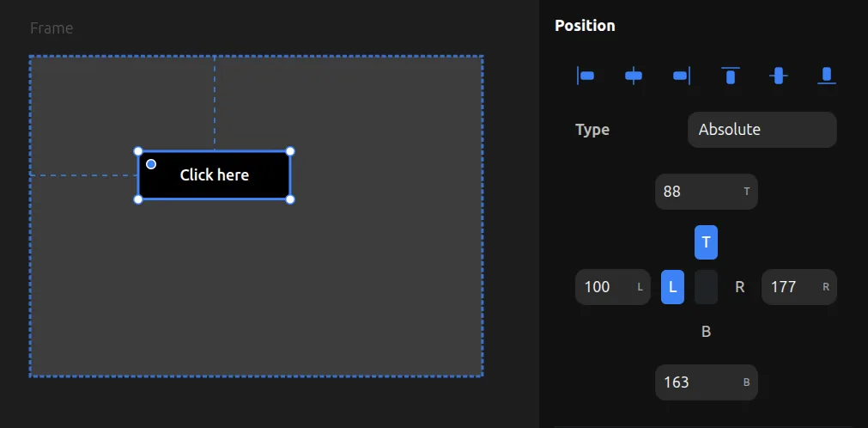Click the align right icon
This screenshot has width=868, height=428.
pyautogui.click(x=682, y=76)
